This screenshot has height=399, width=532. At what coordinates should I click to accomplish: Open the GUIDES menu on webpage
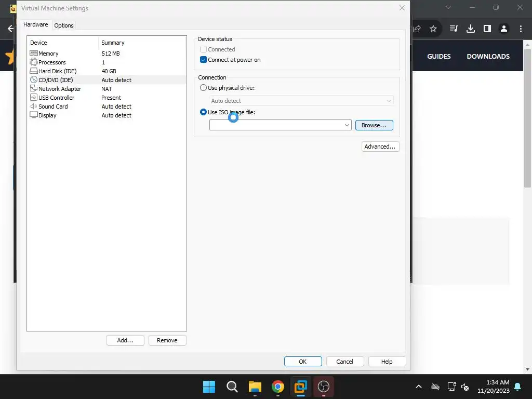pos(438,56)
